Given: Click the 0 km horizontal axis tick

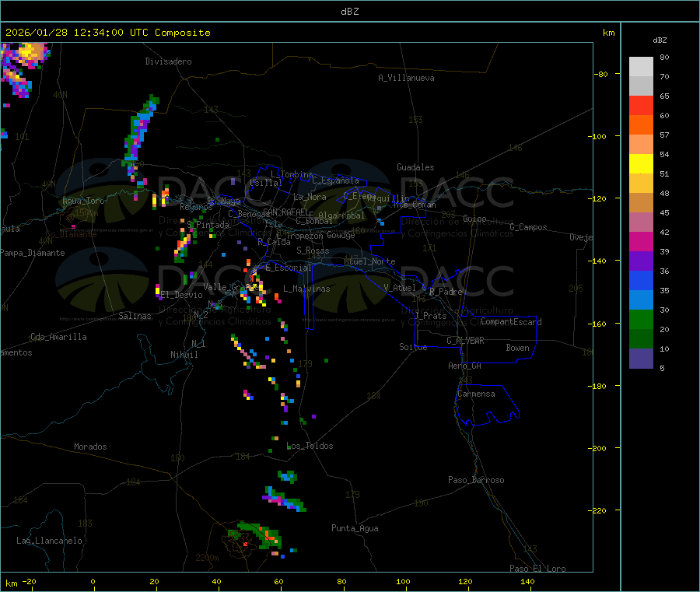Looking at the screenshot, I should (x=93, y=581).
